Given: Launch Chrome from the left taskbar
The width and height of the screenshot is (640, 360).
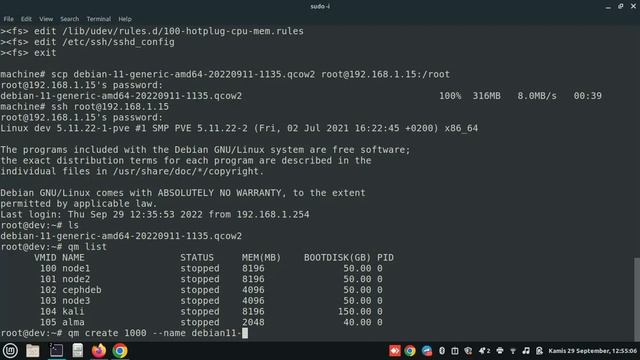Looking at the screenshot, I should click(x=120, y=351).
